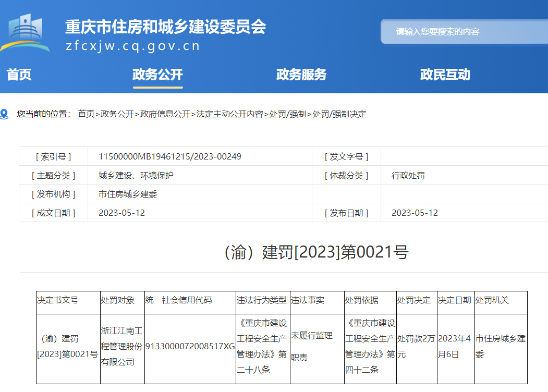
Task: Click 政府信息公开 breadcrumb link
Action: 165,114
